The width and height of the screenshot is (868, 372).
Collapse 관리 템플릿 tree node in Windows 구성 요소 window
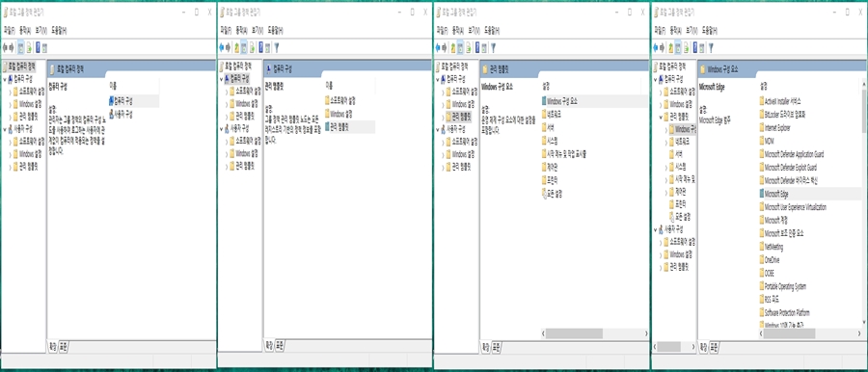(x=661, y=117)
